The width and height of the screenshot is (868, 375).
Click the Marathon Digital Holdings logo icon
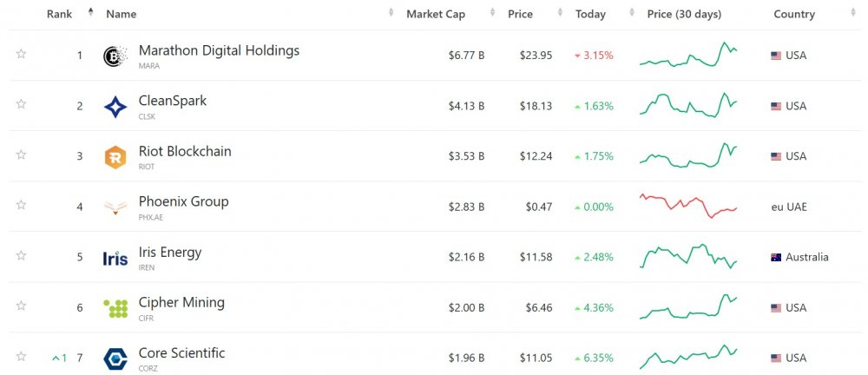[115, 56]
